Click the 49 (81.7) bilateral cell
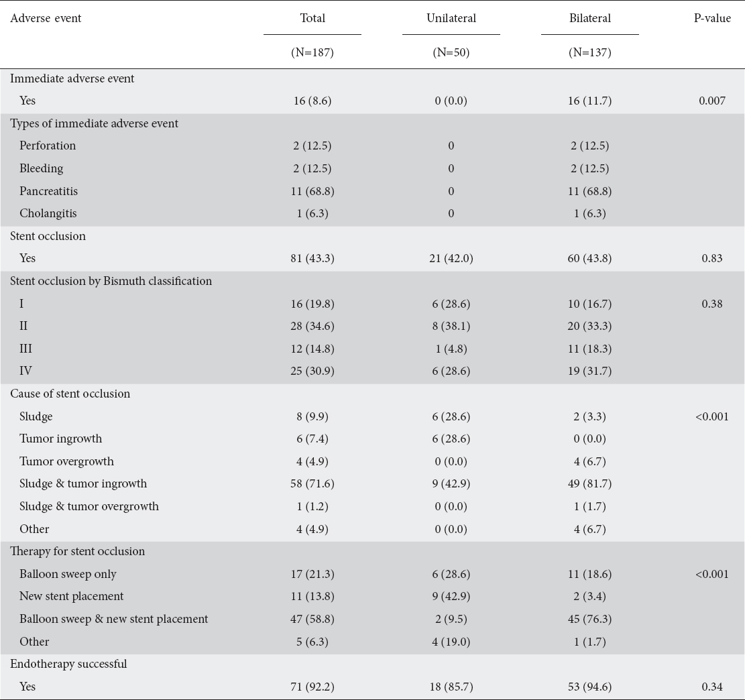 tap(589, 484)
